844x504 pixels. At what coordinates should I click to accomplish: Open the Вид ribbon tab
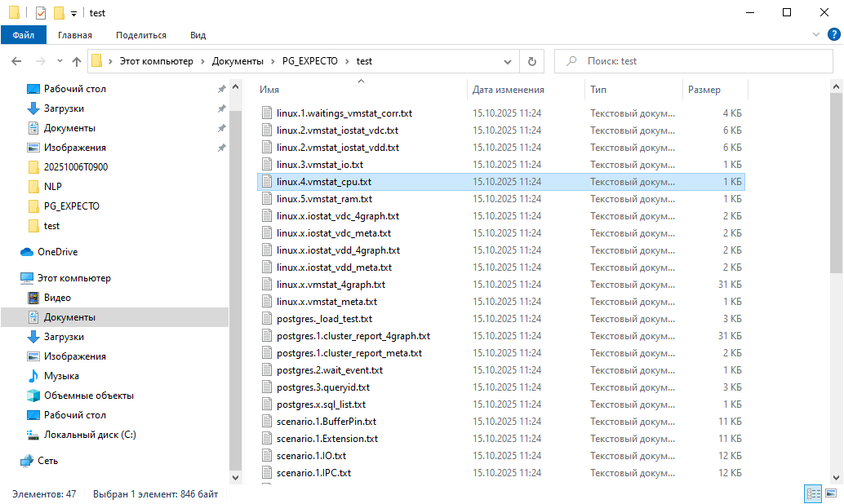pyautogui.click(x=198, y=35)
